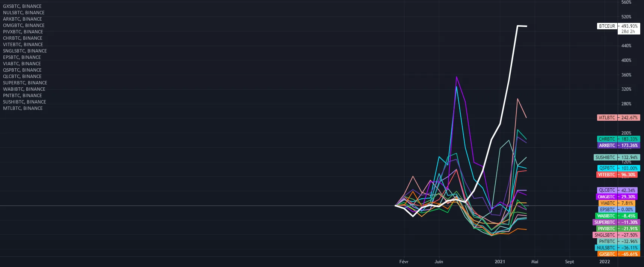
Task: Click the 360% price axis tick
Action: click(626, 75)
